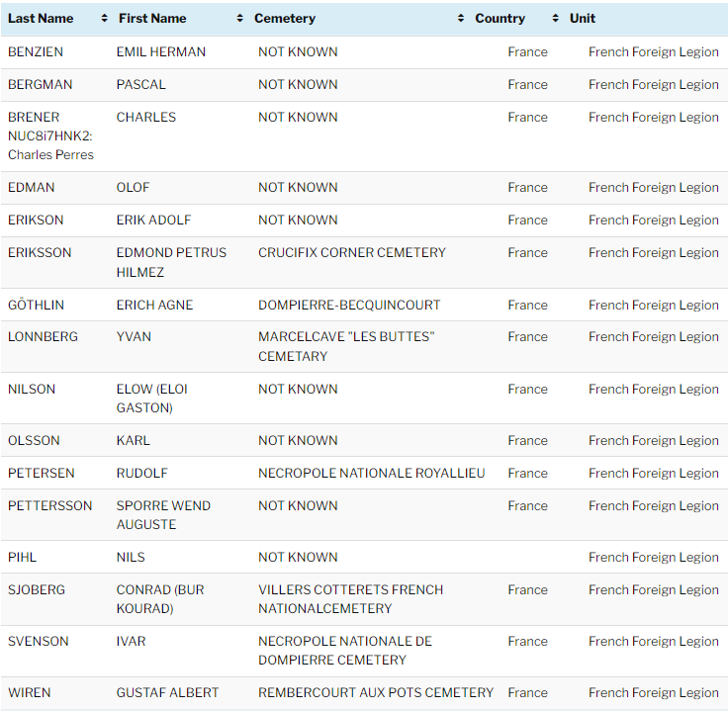Select last name PIHL
This screenshot has height=711, width=728.
pos(22,557)
